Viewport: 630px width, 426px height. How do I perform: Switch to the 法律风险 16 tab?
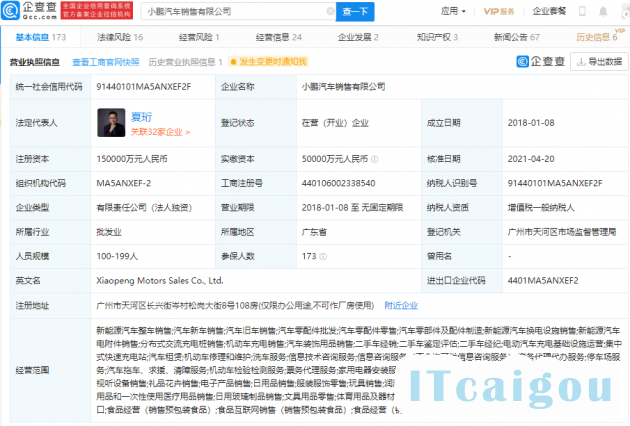tap(120, 37)
